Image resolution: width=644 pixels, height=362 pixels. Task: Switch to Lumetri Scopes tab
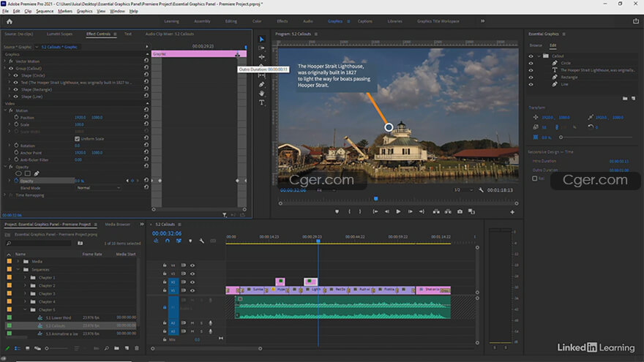[59, 34]
